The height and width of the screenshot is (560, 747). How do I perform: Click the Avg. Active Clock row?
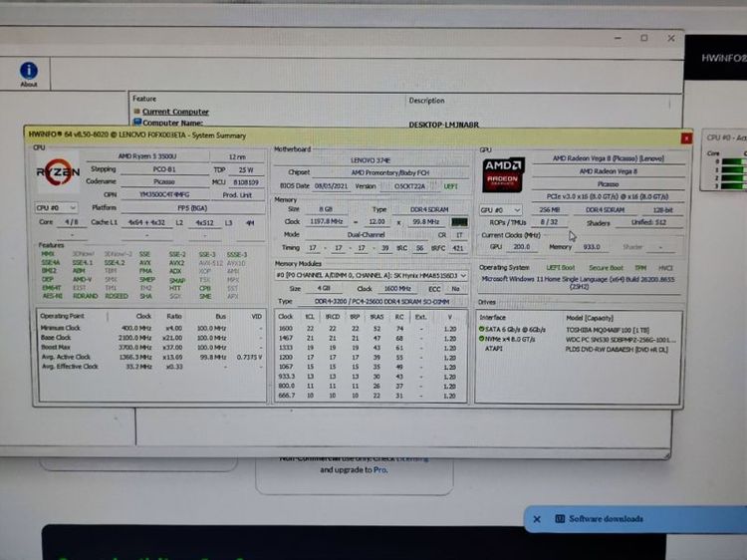(x=151, y=357)
